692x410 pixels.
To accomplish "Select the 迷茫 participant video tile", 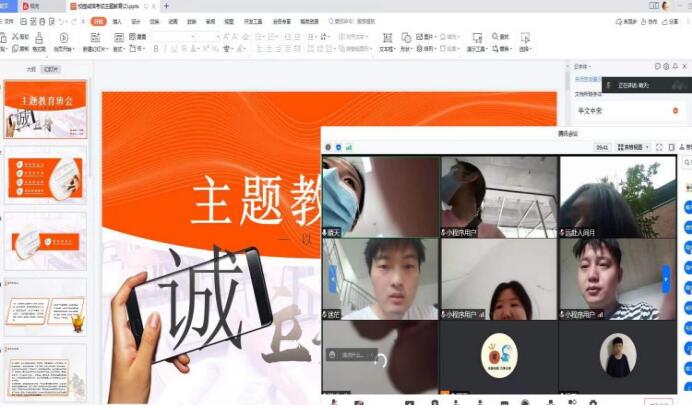I will [x=380, y=279].
